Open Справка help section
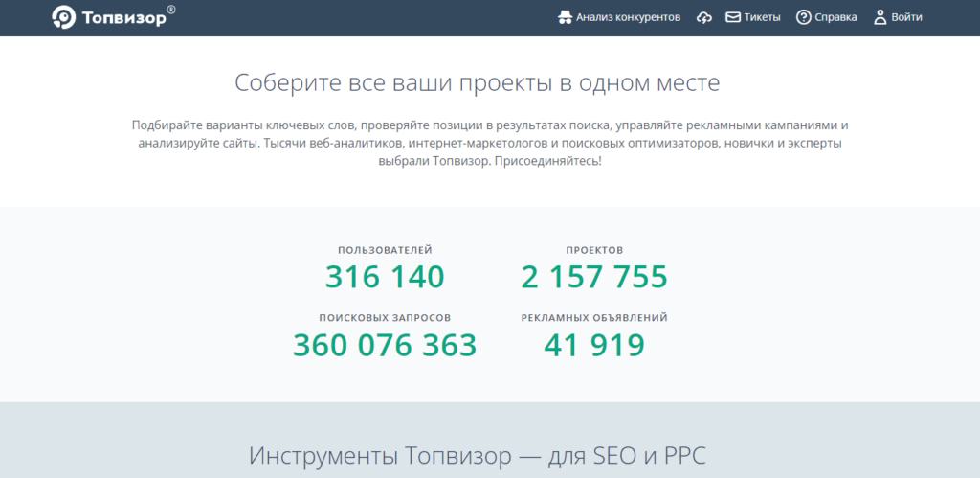This screenshot has height=478, width=980. point(835,17)
